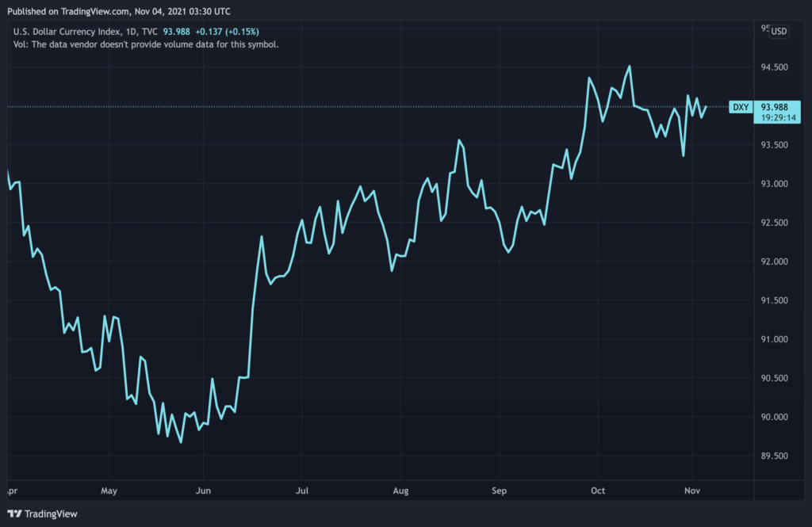This screenshot has height=527, width=812.
Task: Select the volume data notice in legend
Action: pyautogui.click(x=146, y=44)
